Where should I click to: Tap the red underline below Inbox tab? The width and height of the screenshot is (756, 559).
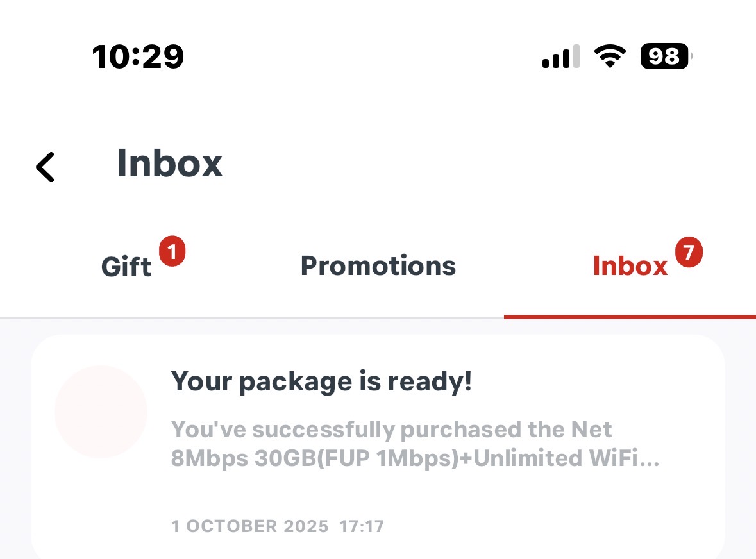pos(630,316)
